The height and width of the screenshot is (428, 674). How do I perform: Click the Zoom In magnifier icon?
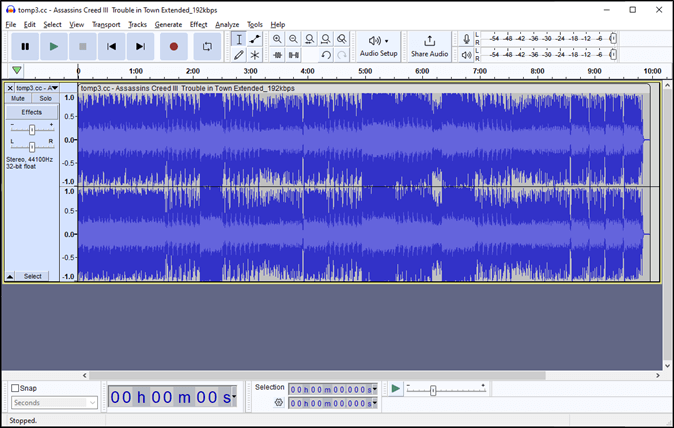277,39
